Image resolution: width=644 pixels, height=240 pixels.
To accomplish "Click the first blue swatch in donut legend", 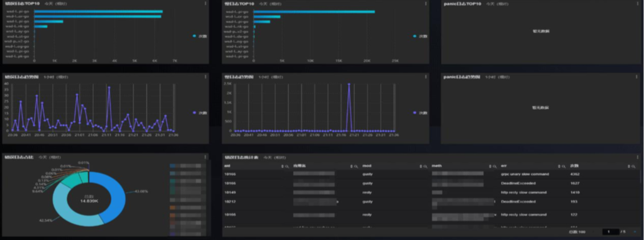I will click(173, 166).
